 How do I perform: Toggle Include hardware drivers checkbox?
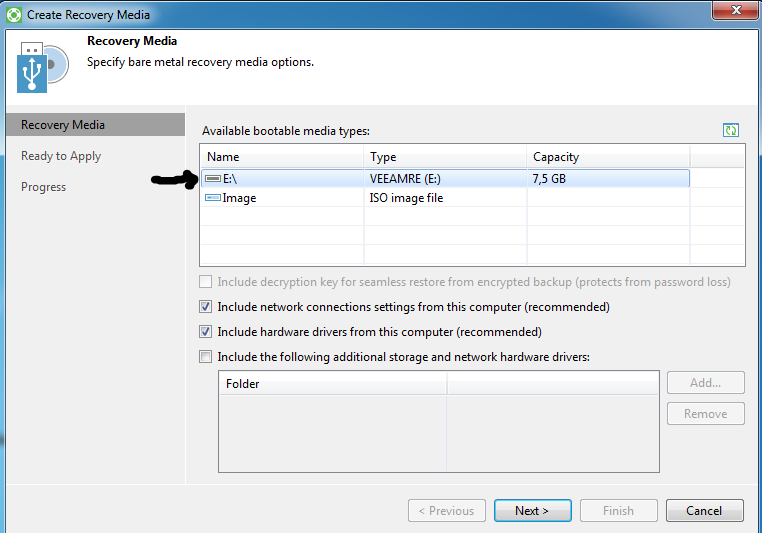[206, 332]
